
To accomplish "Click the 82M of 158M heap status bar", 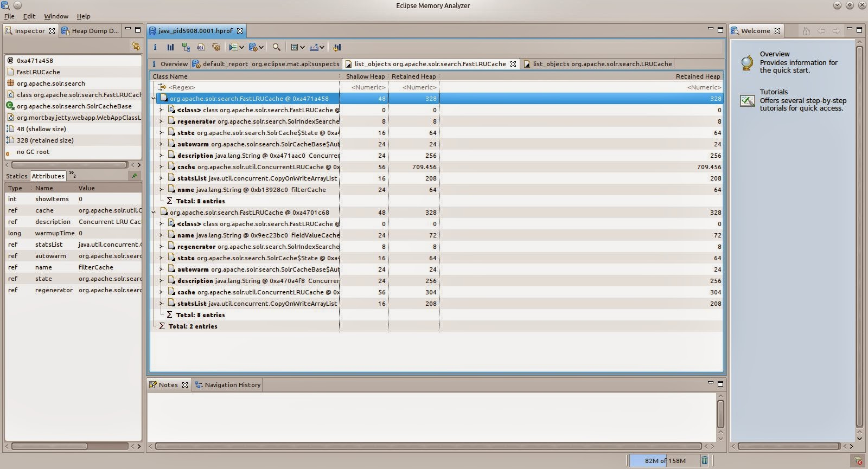I will click(665, 460).
